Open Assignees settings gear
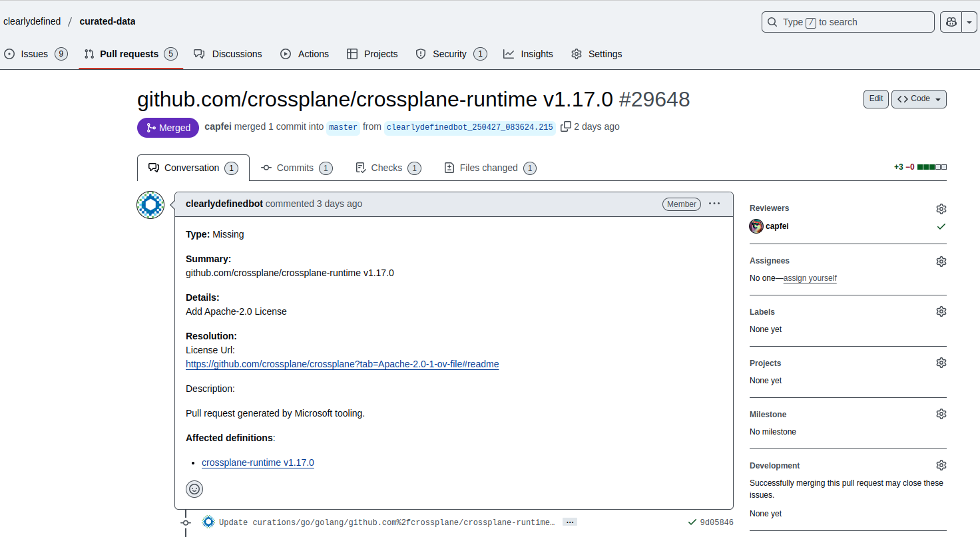Image resolution: width=980 pixels, height=537 pixels. tap(941, 262)
